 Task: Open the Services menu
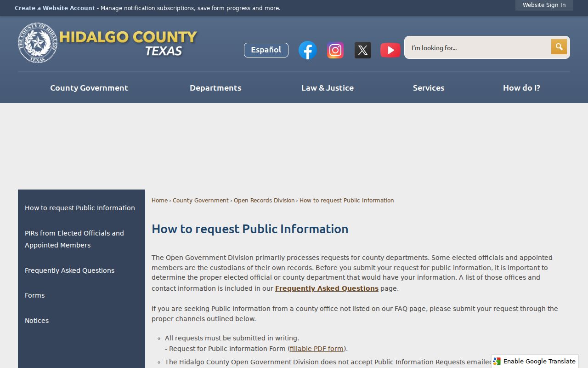429,88
